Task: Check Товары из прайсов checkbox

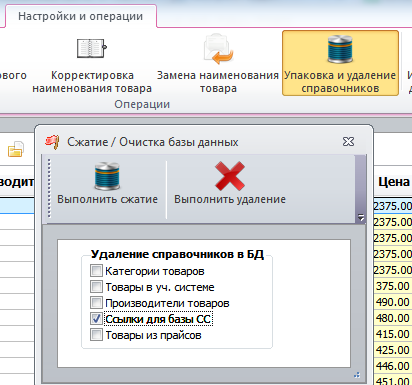Action: tap(96, 334)
